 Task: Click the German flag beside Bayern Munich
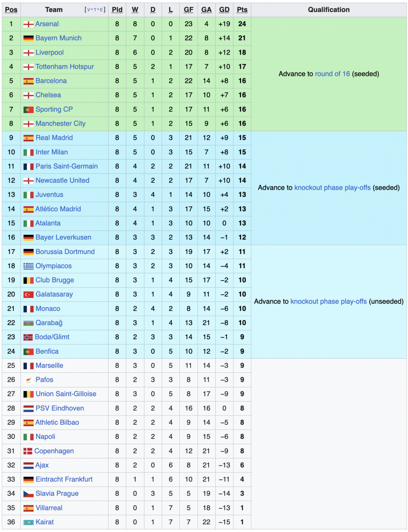coord(28,38)
